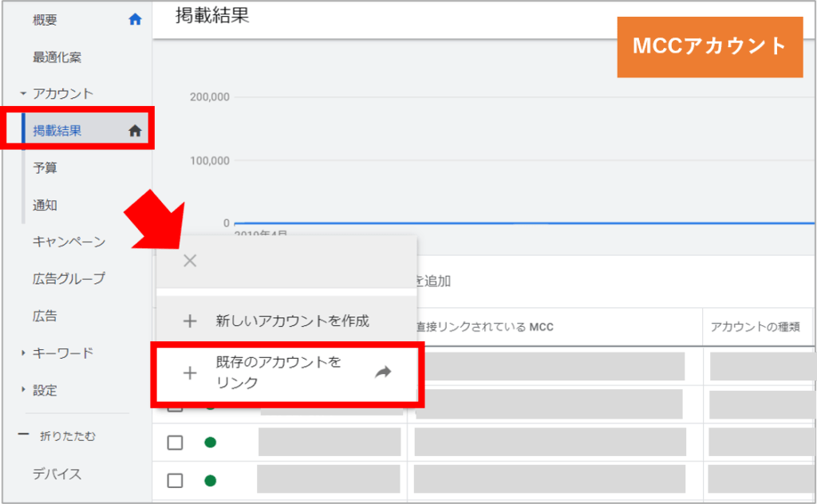
Task: Open キャンペーン in the sidebar
Action: [69, 242]
